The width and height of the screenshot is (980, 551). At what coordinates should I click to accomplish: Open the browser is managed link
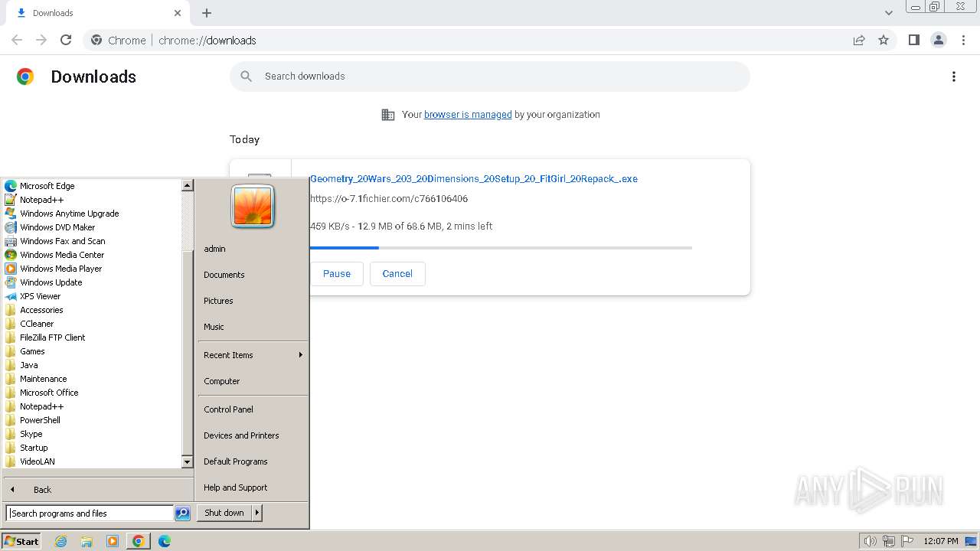(x=468, y=115)
